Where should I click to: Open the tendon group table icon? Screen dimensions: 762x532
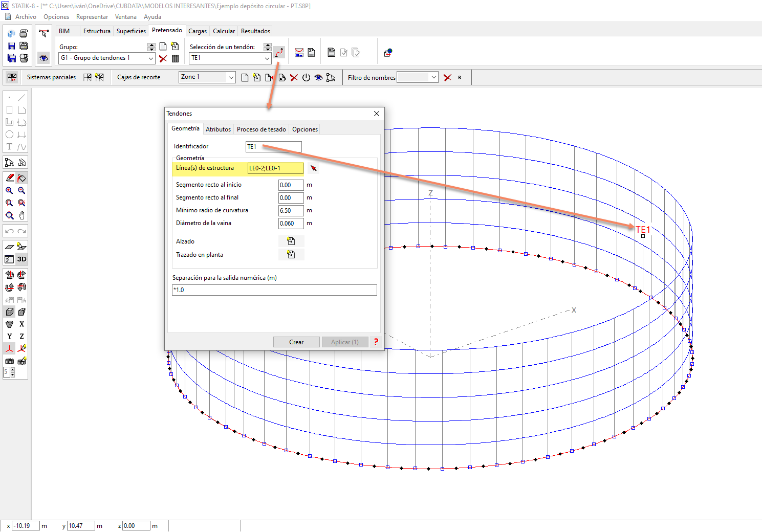(175, 59)
